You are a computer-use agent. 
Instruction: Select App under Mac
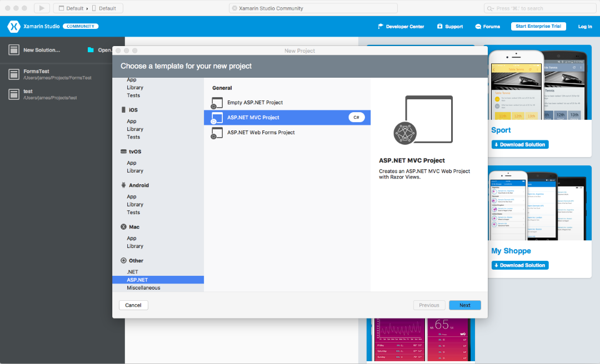pyautogui.click(x=132, y=238)
